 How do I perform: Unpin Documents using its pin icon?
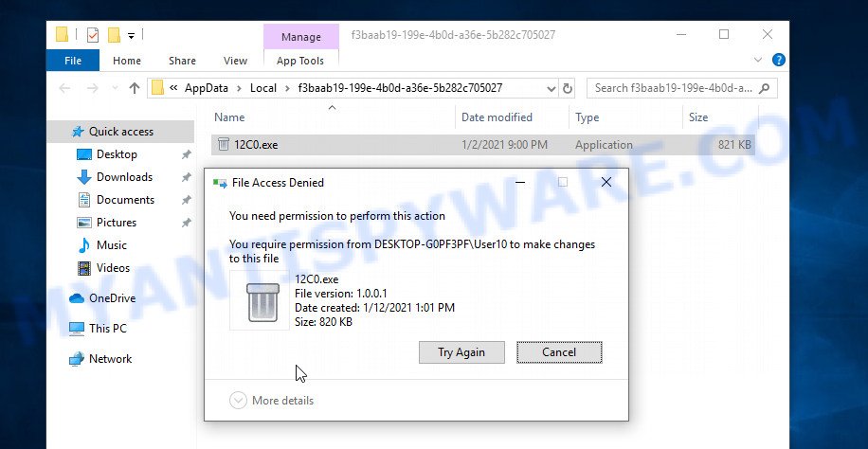point(187,200)
